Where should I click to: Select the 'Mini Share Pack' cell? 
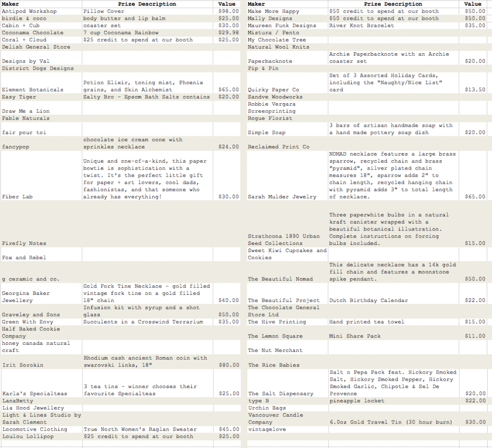(394, 333)
